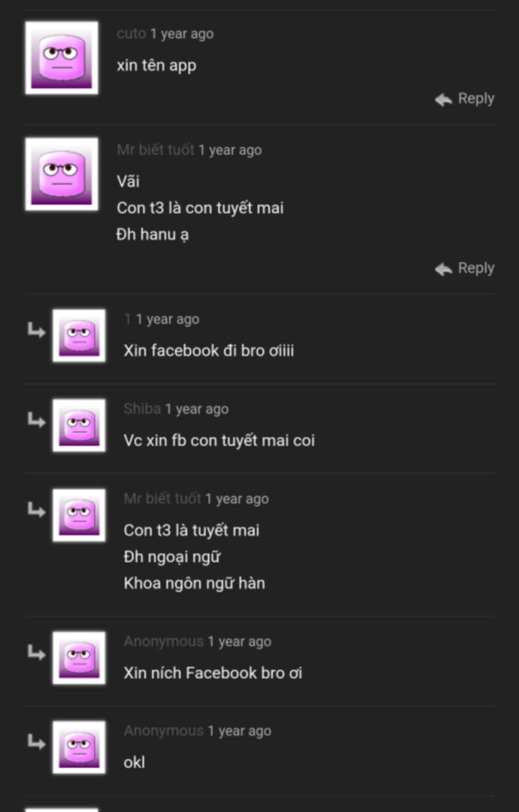Open cuto's pink avatar

coord(62,58)
